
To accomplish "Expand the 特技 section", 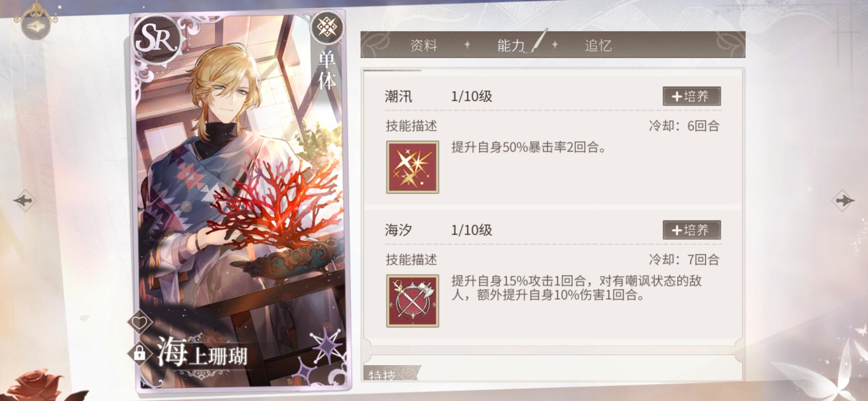I will tap(382, 375).
